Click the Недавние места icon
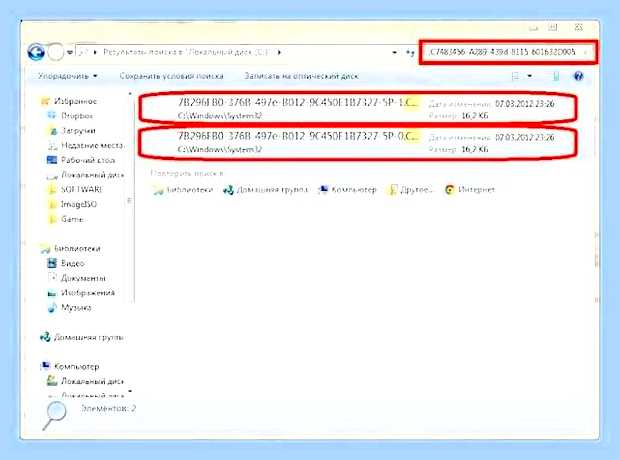The image size is (620, 460). [52, 146]
